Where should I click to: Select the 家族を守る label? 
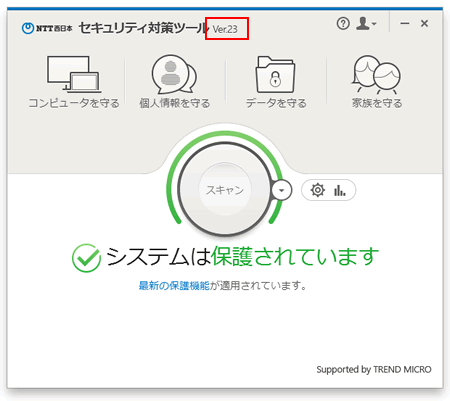click(377, 103)
